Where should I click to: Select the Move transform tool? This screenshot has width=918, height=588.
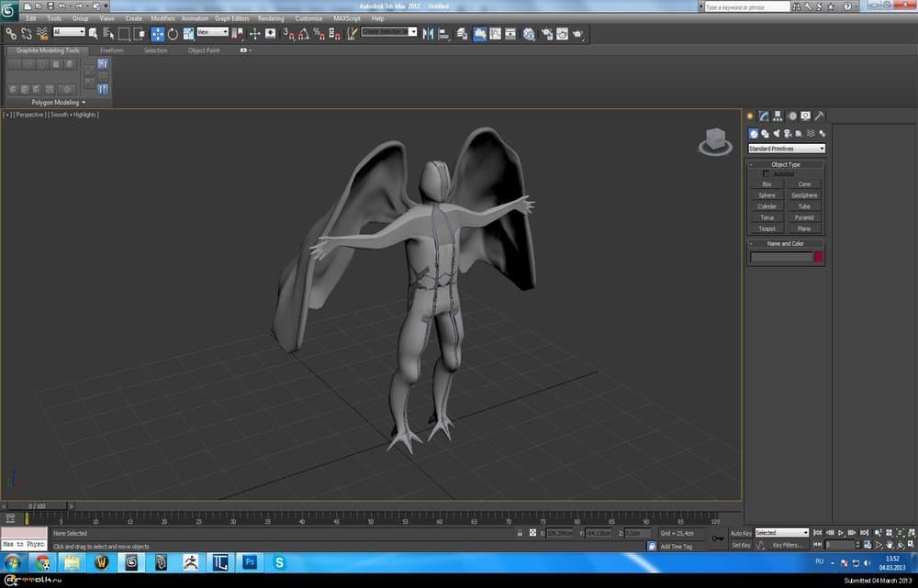tap(157, 34)
